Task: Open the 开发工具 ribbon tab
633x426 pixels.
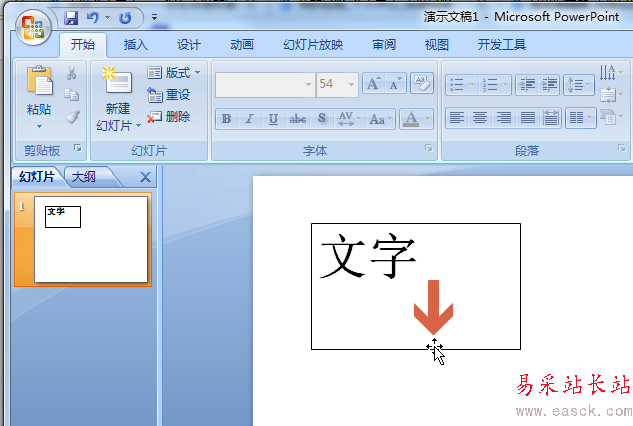Action: [x=502, y=44]
